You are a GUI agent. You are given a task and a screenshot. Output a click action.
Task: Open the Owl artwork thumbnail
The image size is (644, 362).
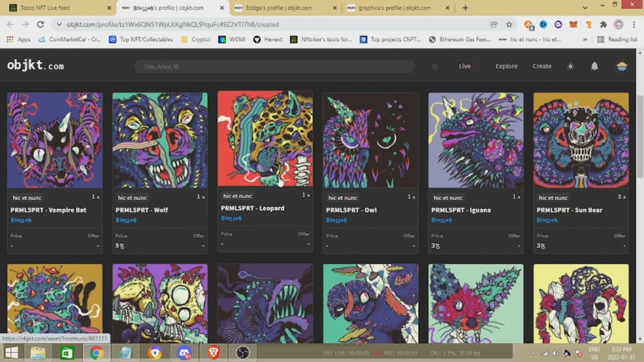tap(370, 140)
